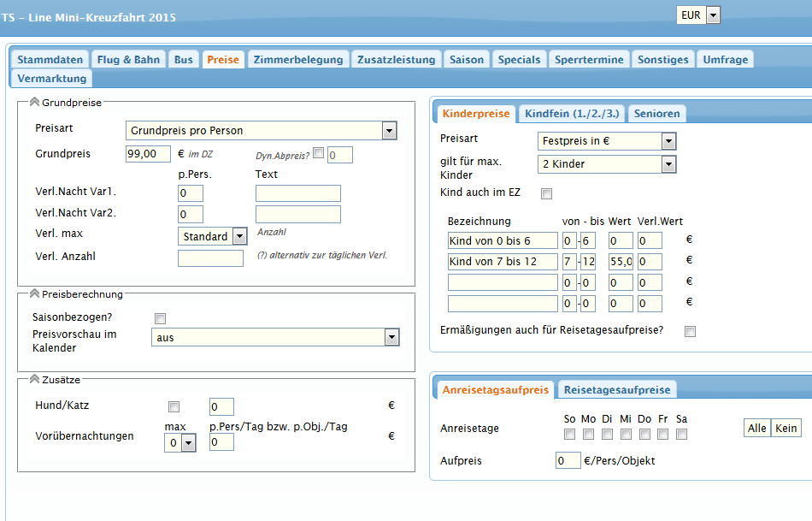Viewport: 812px width, 521px height.
Task: Collapse the Grundpreise section chevron
Action: point(34,102)
